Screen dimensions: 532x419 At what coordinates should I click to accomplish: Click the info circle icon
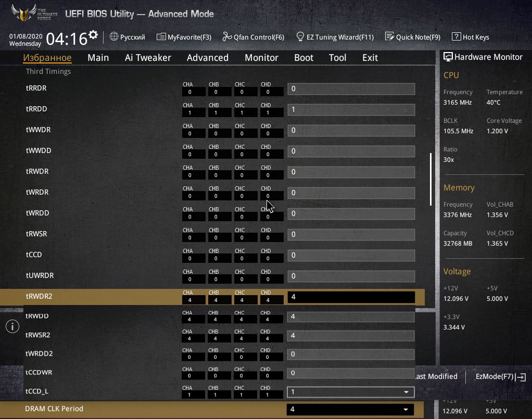(12, 326)
